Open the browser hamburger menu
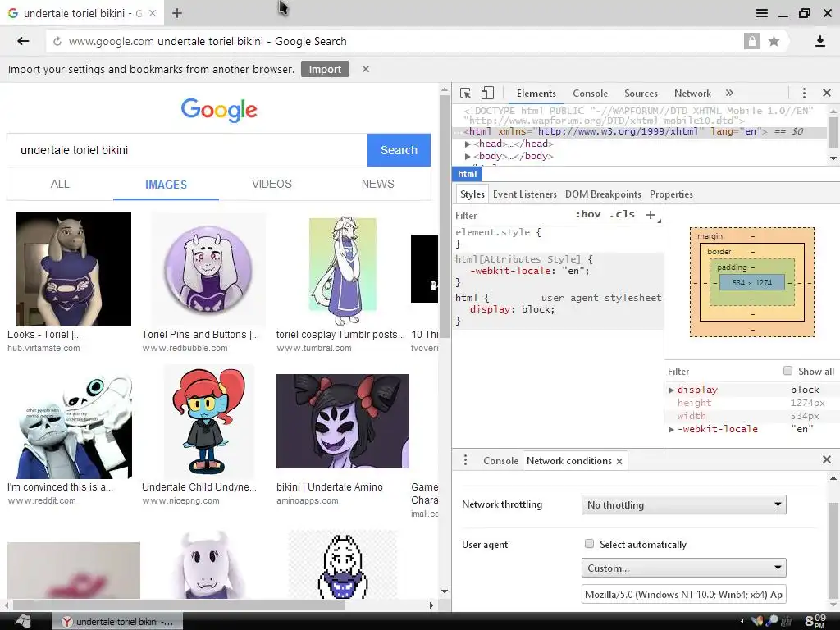This screenshot has height=630, width=840. point(761,13)
